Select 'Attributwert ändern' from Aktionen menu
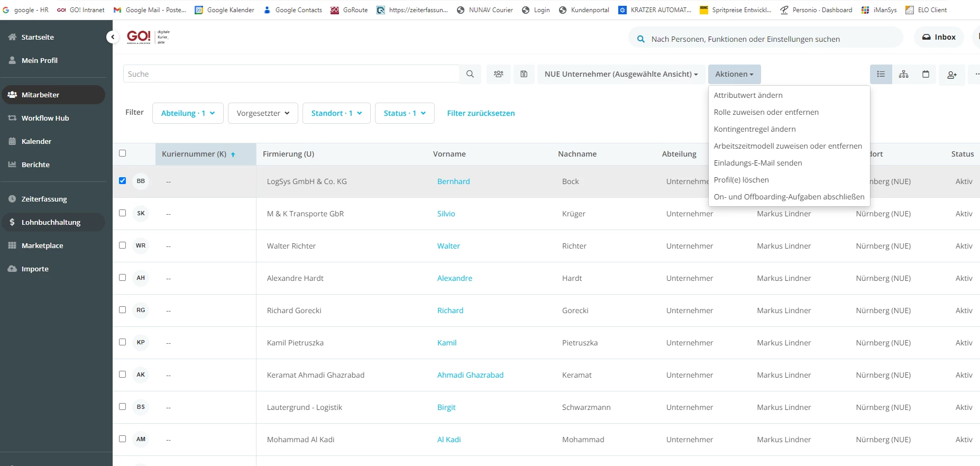The image size is (980, 466). (x=748, y=95)
